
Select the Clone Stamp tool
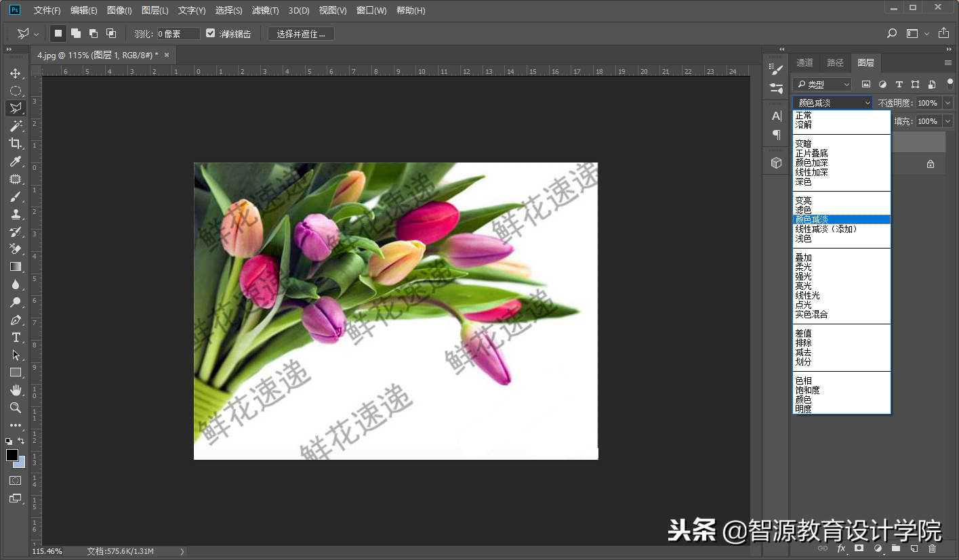pyautogui.click(x=15, y=214)
